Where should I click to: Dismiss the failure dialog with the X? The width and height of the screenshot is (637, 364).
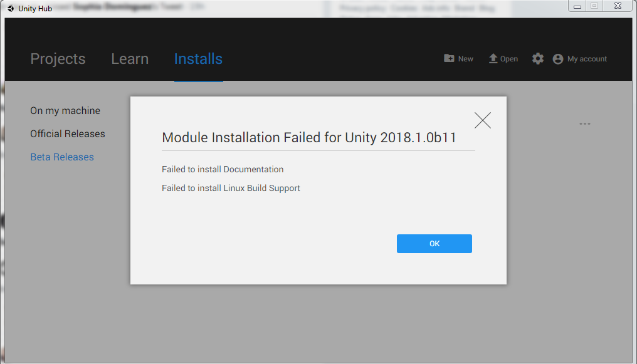(x=483, y=120)
